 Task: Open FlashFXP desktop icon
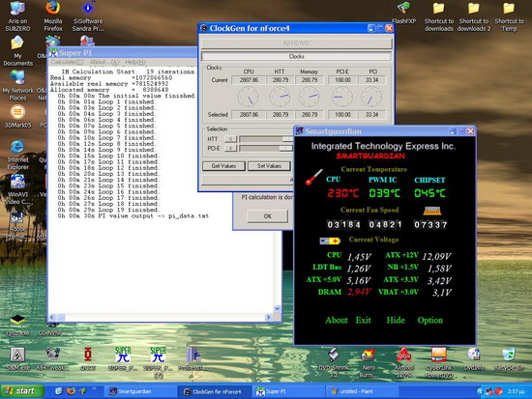tap(403, 13)
